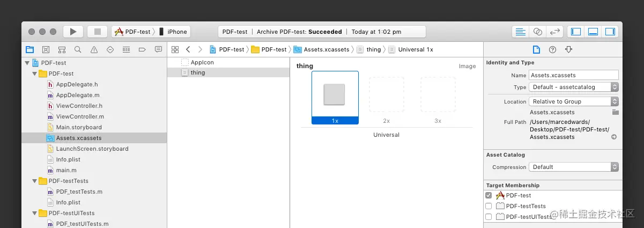Open the Source Control navigator
The height and width of the screenshot is (228, 644).
(x=46, y=49)
